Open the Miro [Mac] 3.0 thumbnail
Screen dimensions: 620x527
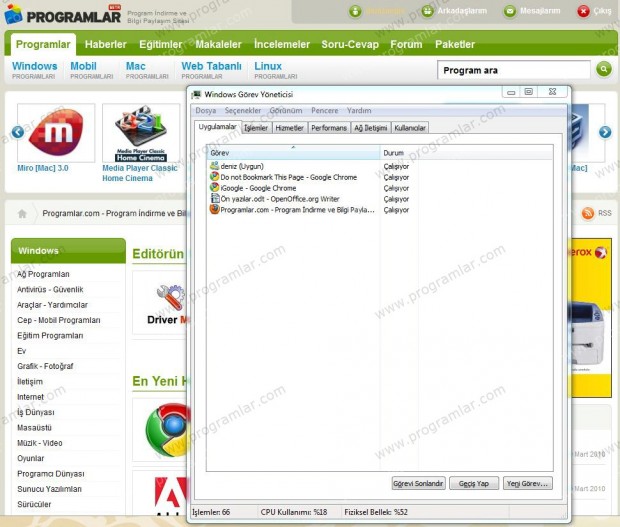(x=56, y=133)
